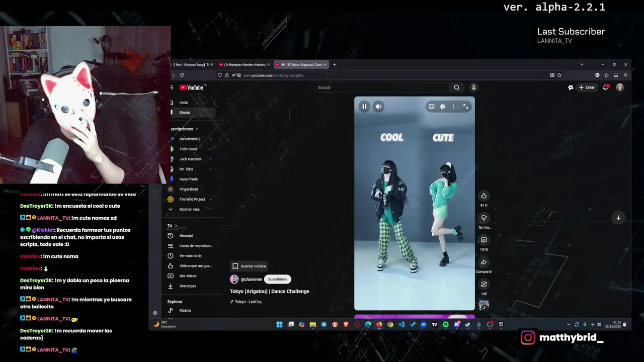Click the YouTube search magnifier button
Viewport: 644px width, 362px height.
coord(456,87)
